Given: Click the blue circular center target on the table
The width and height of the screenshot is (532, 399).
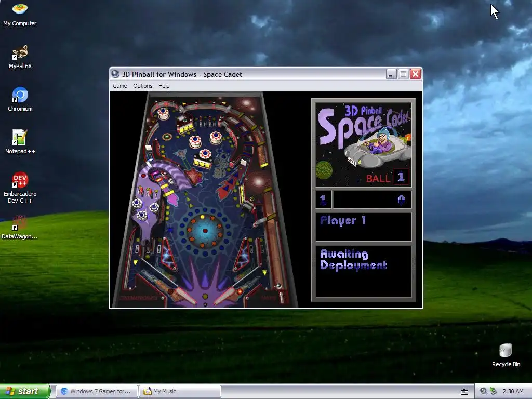Looking at the screenshot, I should pos(205,231).
